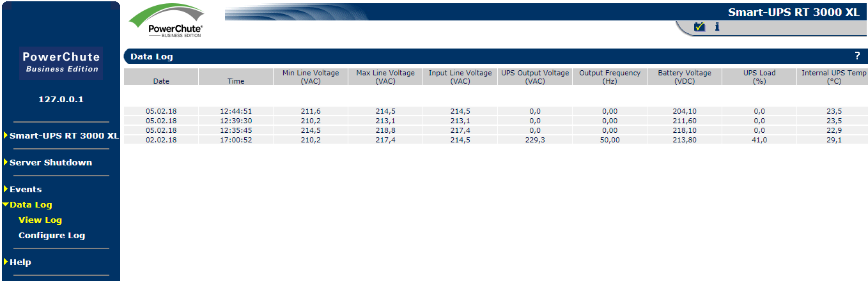Select the time 17:00:52 cell

tap(236, 140)
